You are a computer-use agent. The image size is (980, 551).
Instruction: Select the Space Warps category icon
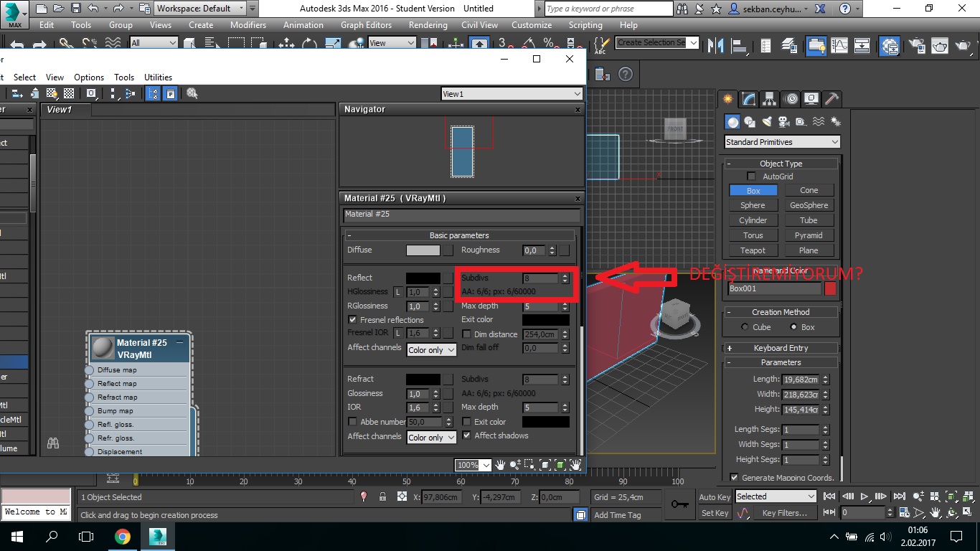(x=818, y=122)
